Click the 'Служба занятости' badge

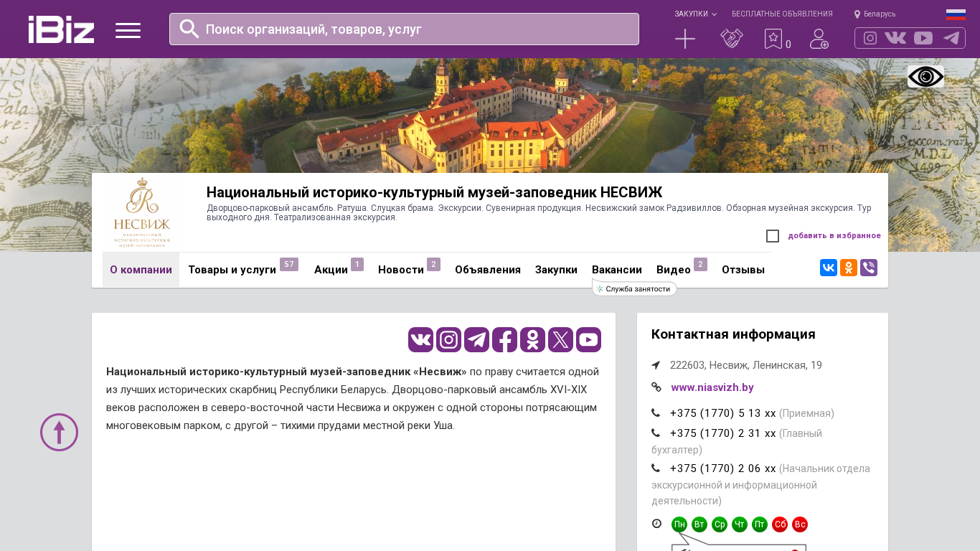[635, 288]
